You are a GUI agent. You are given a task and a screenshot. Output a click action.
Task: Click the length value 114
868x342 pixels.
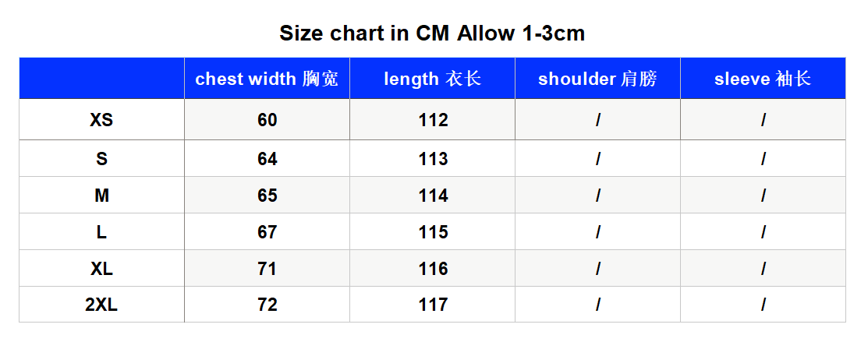432,196
